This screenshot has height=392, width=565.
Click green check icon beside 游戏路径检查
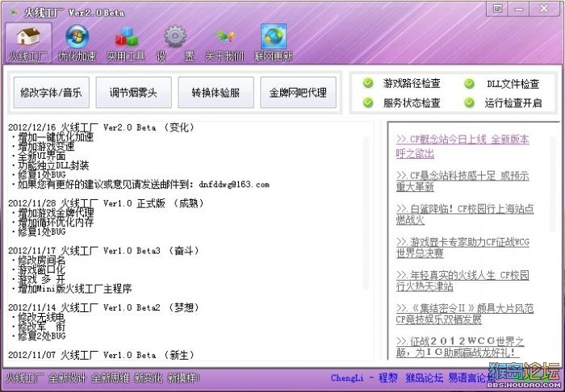[368, 84]
